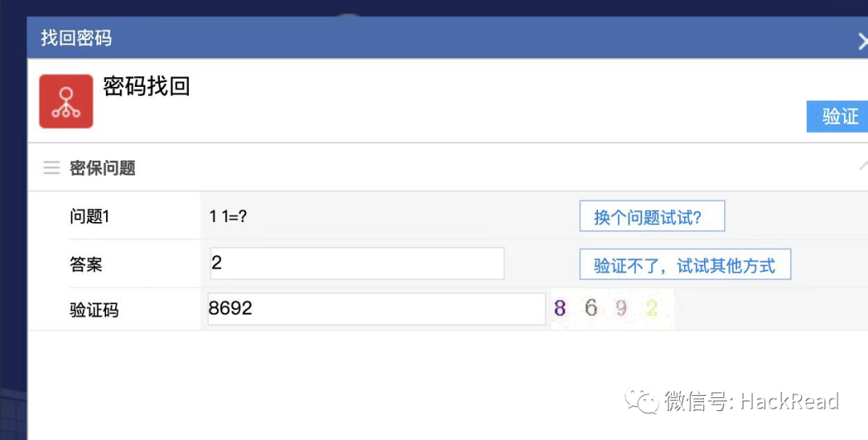The width and height of the screenshot is (868, 440).
Task: Click the 密码找回 heading text
Action: 147,86
